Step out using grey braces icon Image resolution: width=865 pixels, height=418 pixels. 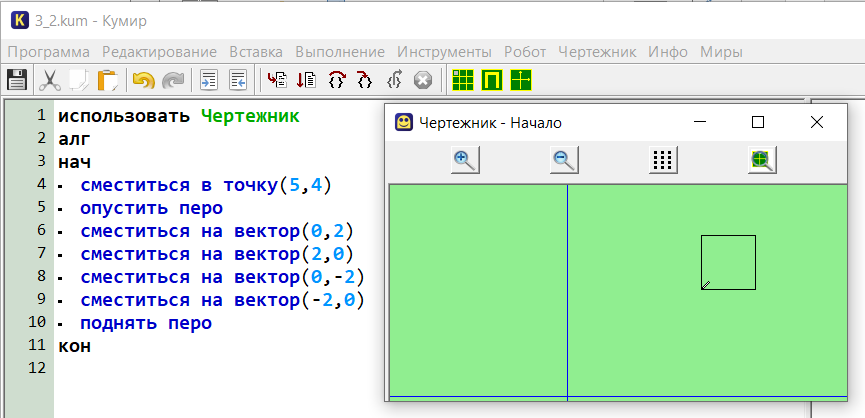(394, 81)
